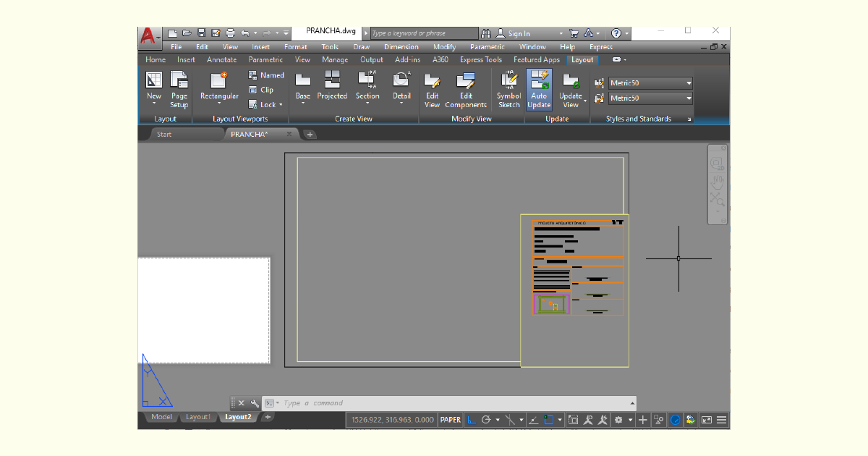The height and width of the screenshot is (456, 868).
Task: Click the New layout button
Action: (154, 90)
